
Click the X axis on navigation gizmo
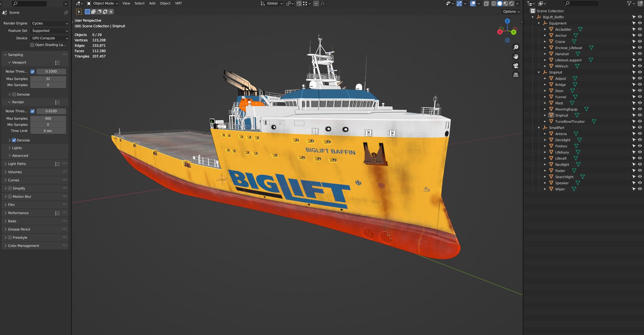[500, 32]
